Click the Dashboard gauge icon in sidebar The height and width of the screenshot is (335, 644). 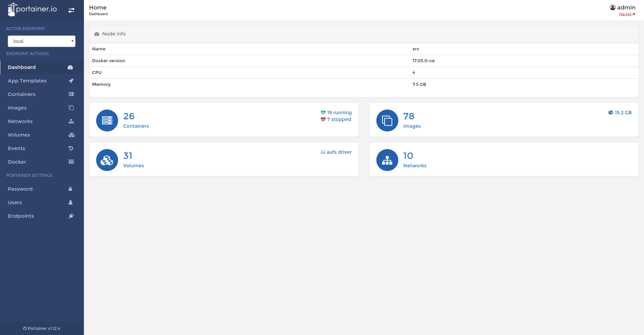tap(70, 67)
